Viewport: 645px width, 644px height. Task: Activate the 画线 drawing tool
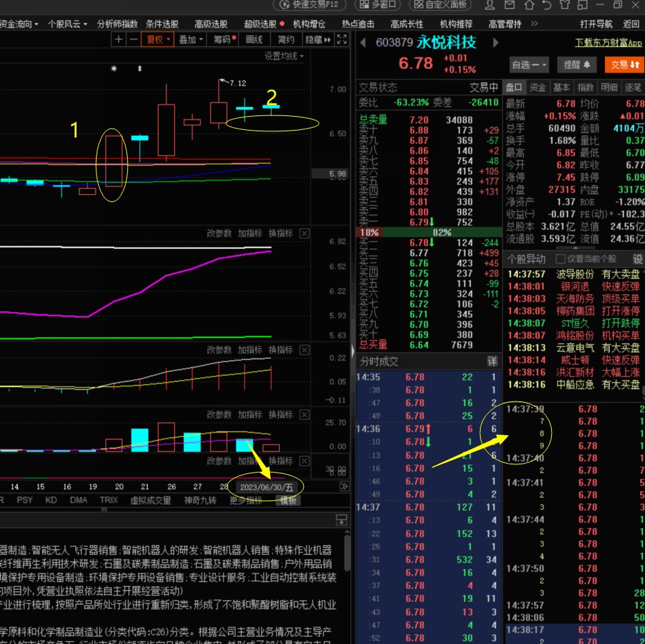(254, 39)
